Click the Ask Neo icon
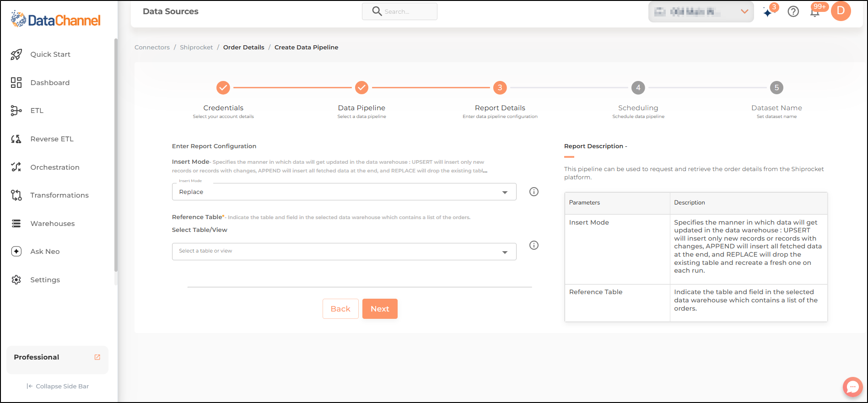 click(16, 252)
